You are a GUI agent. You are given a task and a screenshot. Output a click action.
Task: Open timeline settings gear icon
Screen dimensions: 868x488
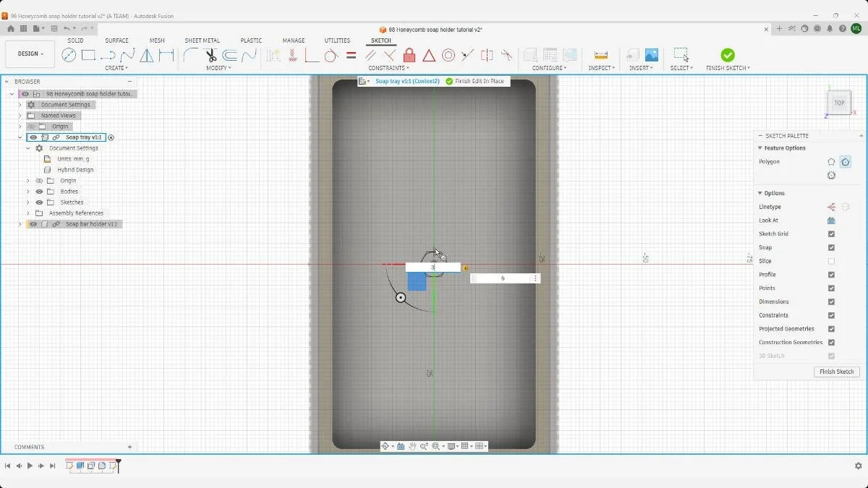point(858,466)
